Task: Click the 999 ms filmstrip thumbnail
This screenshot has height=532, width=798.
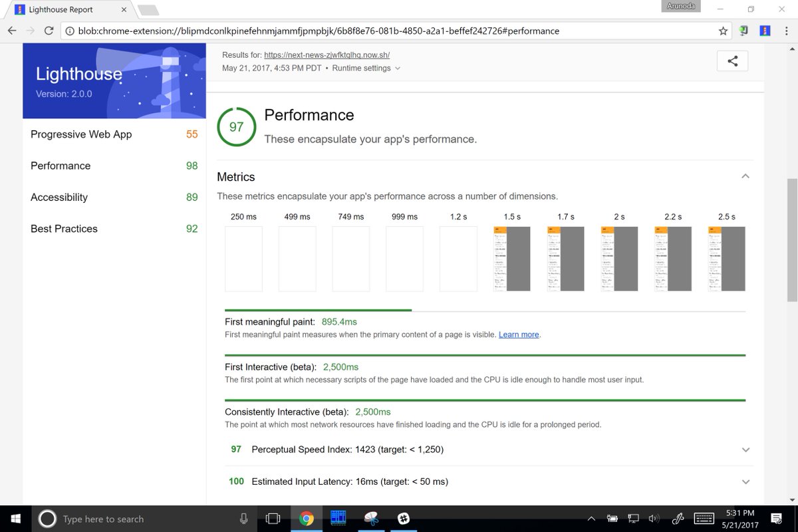Action: [404, 259]
